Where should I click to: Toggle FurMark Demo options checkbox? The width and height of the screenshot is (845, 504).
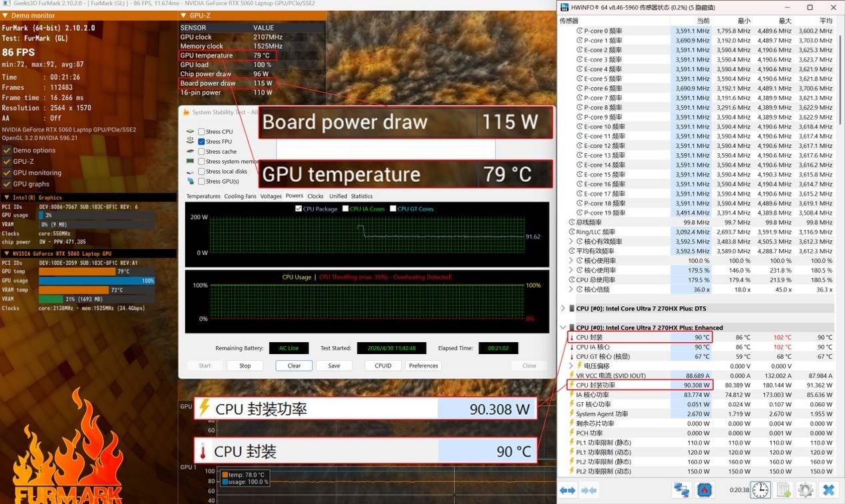tap(7, 150)
